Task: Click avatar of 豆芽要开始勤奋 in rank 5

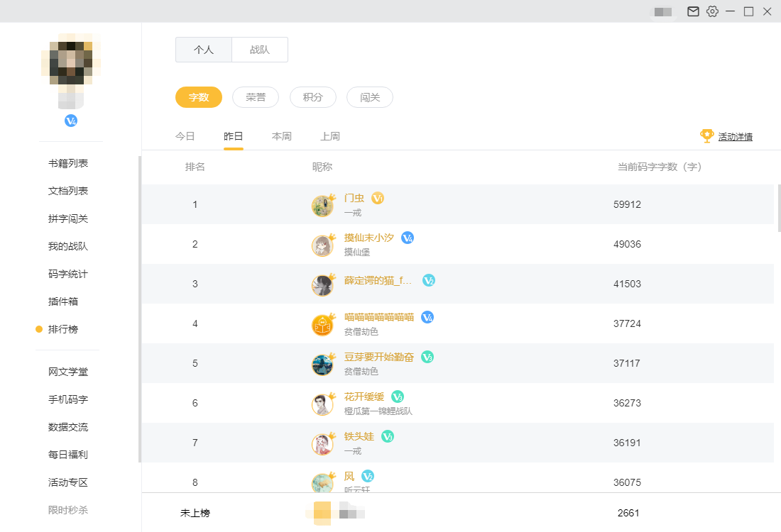Action: (x=322, y=365)
